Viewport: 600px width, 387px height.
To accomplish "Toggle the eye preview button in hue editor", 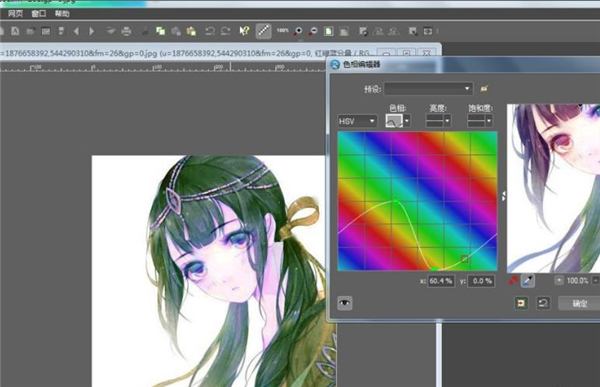I will click(345, 303).
